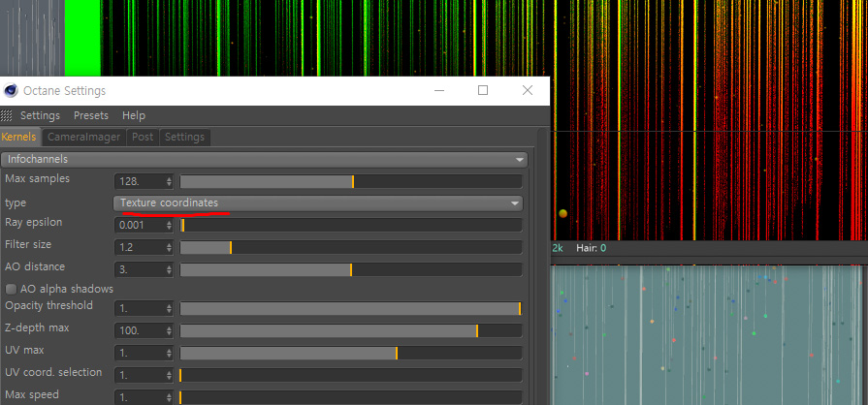This screenshot has height=405, width=868.
Task: Adjust the Z-depth max slider
Action: click(x=351, y=330)
